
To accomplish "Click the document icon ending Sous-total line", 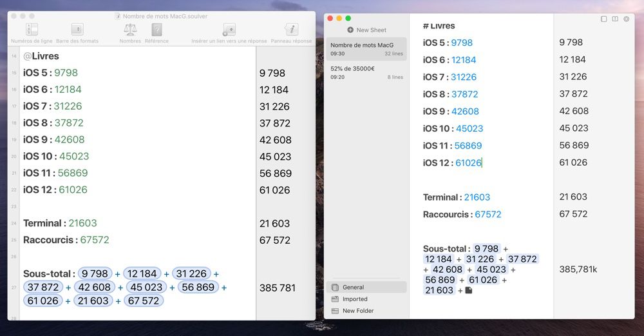I will (469, 290).
